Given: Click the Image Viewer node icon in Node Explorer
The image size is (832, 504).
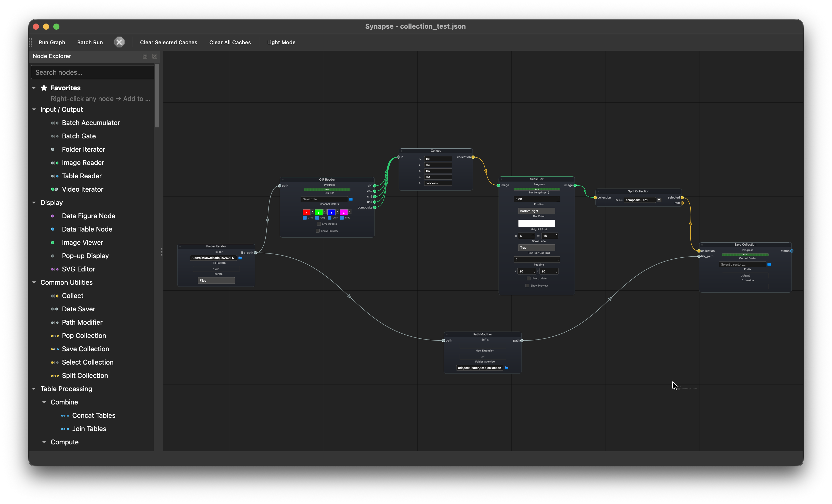Looking at the screenshot, I should 53,243.
